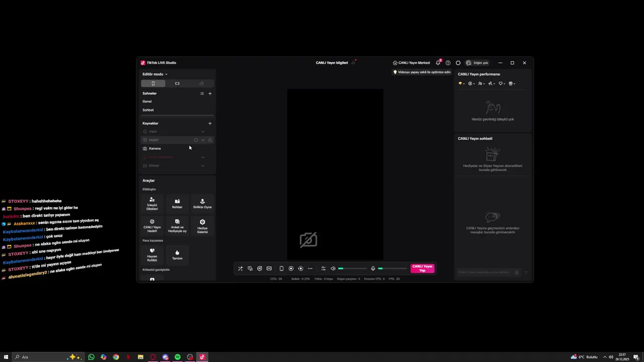Open the Birlikte Oyna tool

pos(202,204)
